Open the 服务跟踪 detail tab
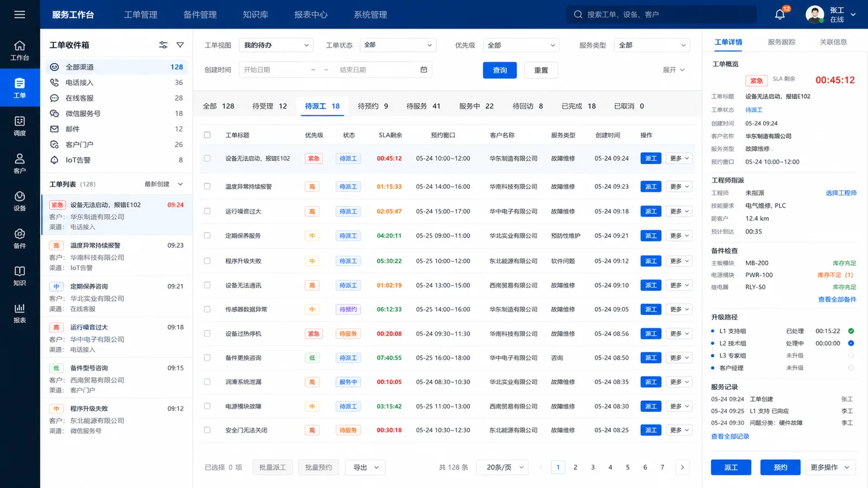The height and width of the screenshot is (488, 868). pos(781,42)
